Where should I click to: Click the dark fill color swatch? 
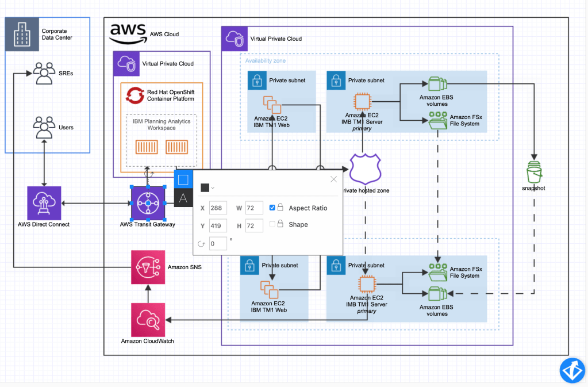pos(205,187)
